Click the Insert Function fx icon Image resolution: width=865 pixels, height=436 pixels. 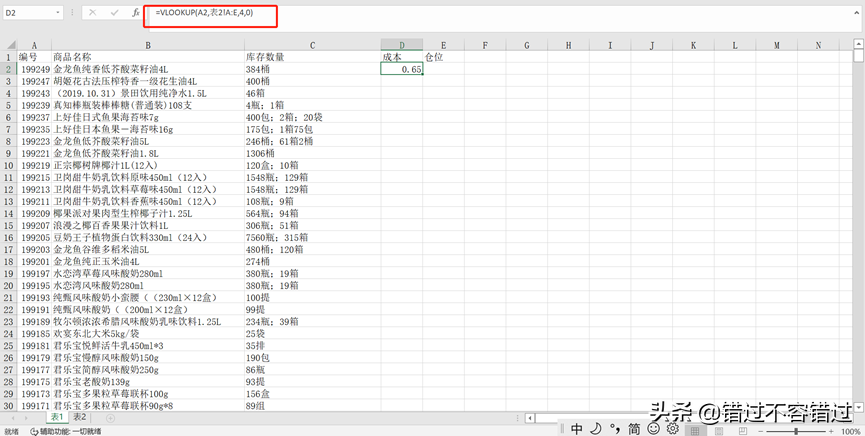[x=136, y=12]
